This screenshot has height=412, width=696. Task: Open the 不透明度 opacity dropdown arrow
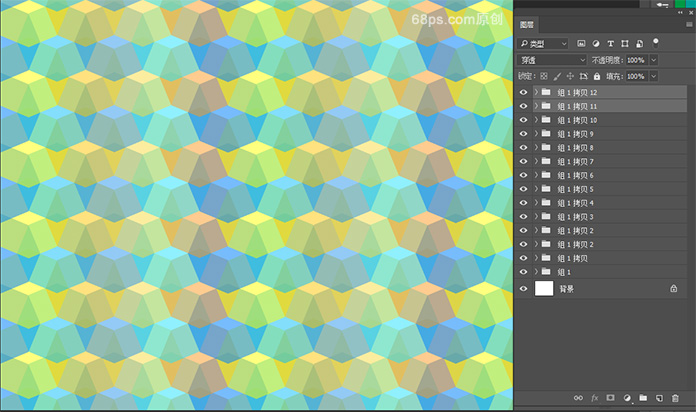654,60
